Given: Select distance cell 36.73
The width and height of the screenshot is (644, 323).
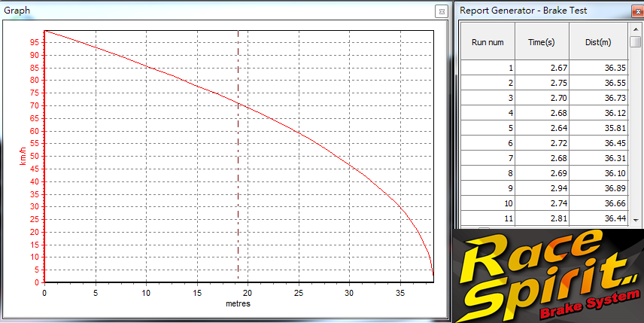Looking at the screenshot, I should tap(598, 98).
